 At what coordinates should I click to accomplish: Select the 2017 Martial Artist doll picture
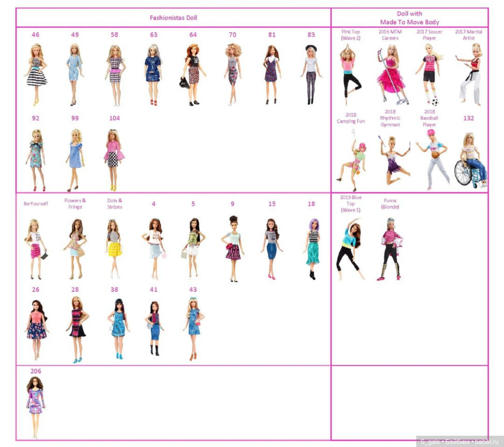[x=469, y=74]
